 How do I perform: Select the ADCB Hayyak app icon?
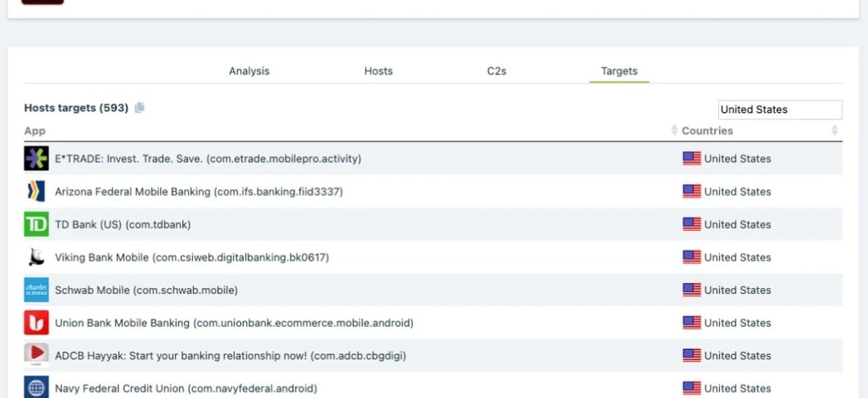(x=36, y=355)
